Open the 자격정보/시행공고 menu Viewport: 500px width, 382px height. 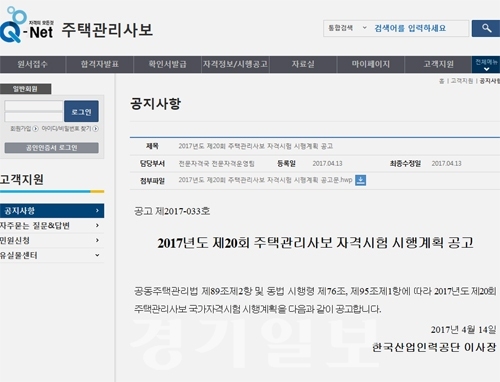pos(235,64)
